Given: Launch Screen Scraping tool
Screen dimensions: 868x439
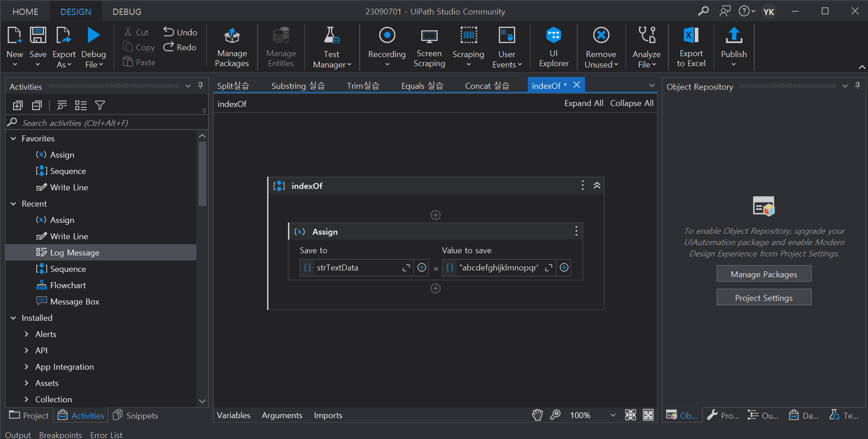Looking at the screenshot, I should pyautogui.click(x=429, y=47).
